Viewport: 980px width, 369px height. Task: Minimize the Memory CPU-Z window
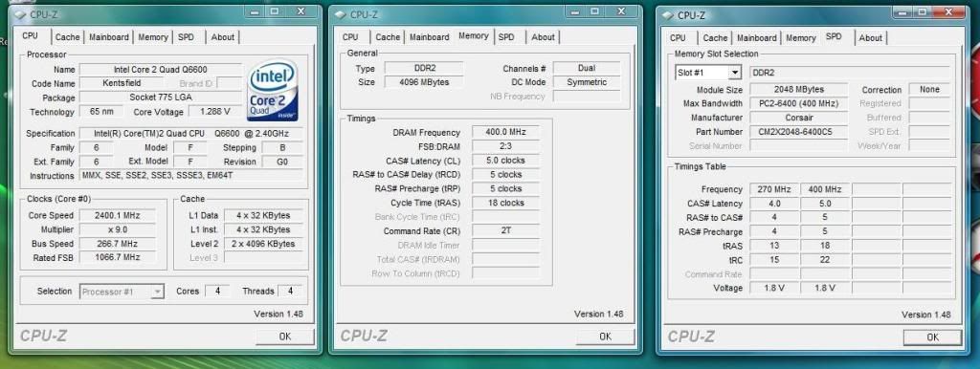pos(574,11)
